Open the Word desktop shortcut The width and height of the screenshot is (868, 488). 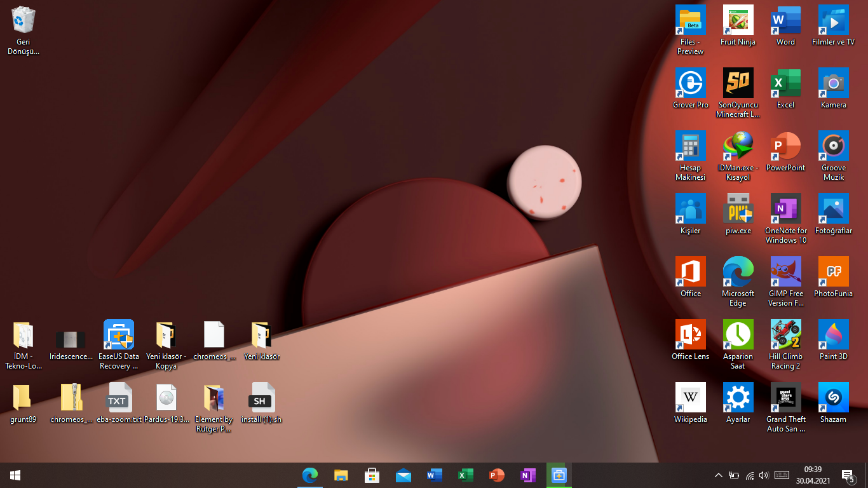click(x=785, y=25)
